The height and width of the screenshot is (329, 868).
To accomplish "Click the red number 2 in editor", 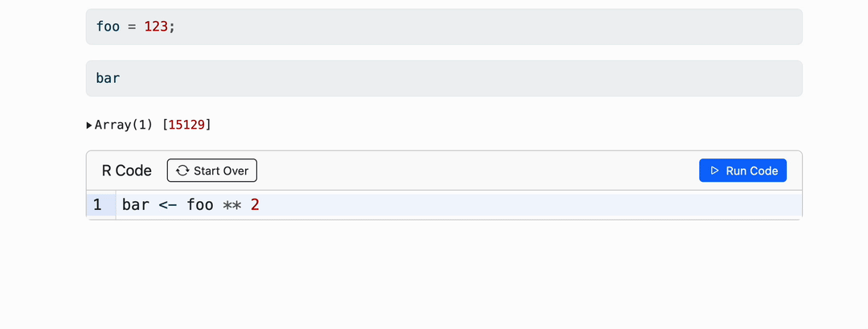I will pos(255,205).
